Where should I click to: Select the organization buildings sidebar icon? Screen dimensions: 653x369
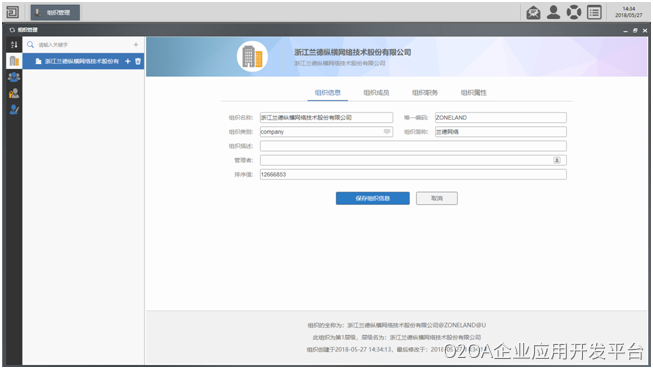[14, 61]
